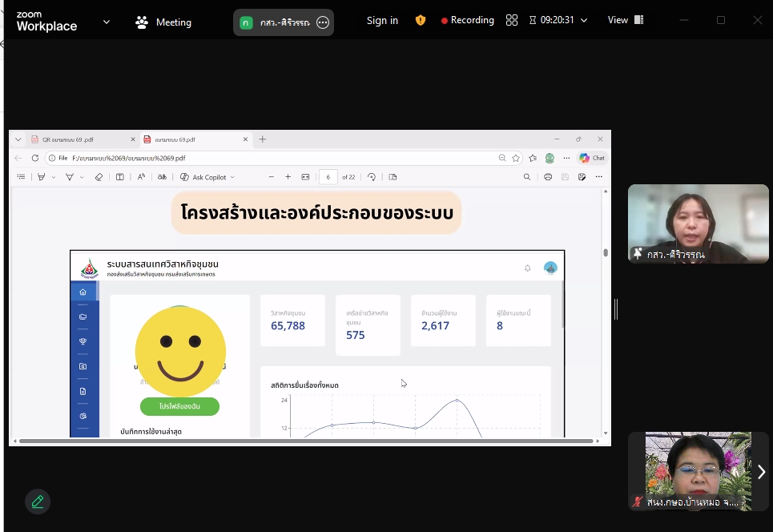Open the Zoom Workplace dropdown arrow
The width and height of the screenshot is (773, 532).
tap(107, 22)
